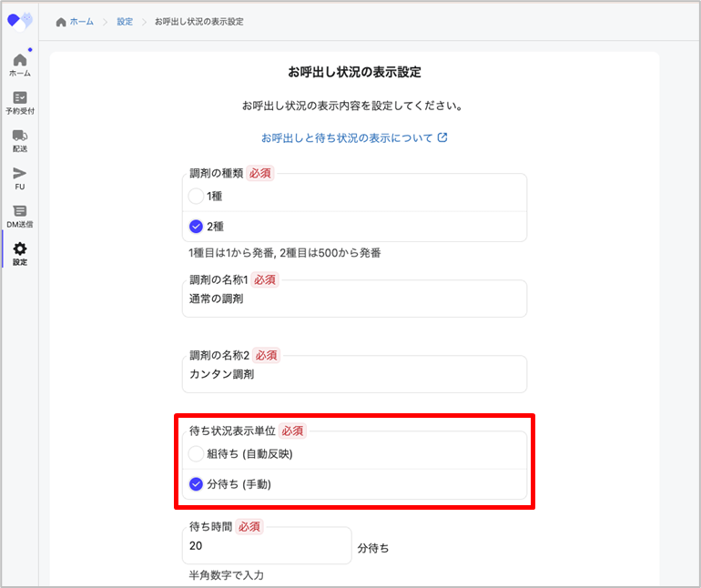Open DM送信 in the sidebar

pyautogui.click(x=19, y=216)
